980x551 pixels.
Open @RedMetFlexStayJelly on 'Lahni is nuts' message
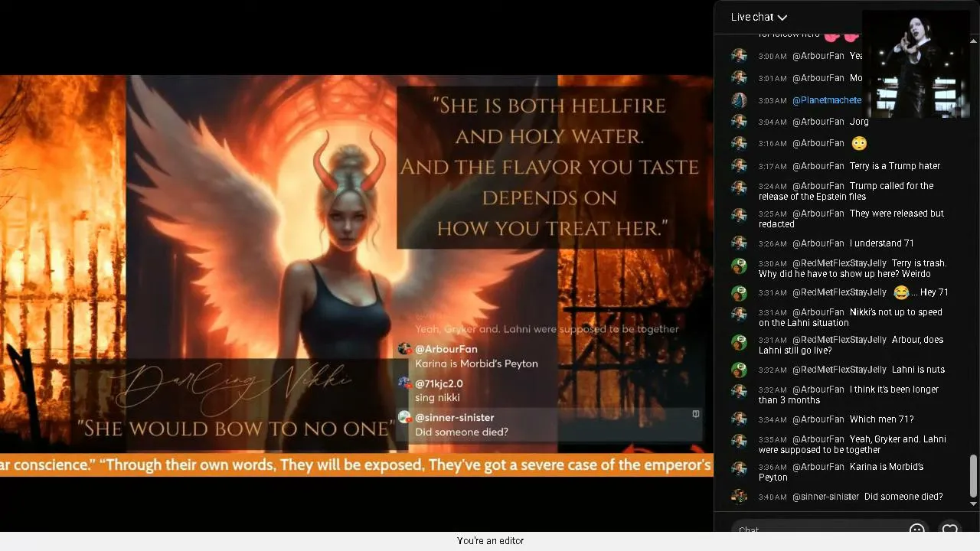839,370
